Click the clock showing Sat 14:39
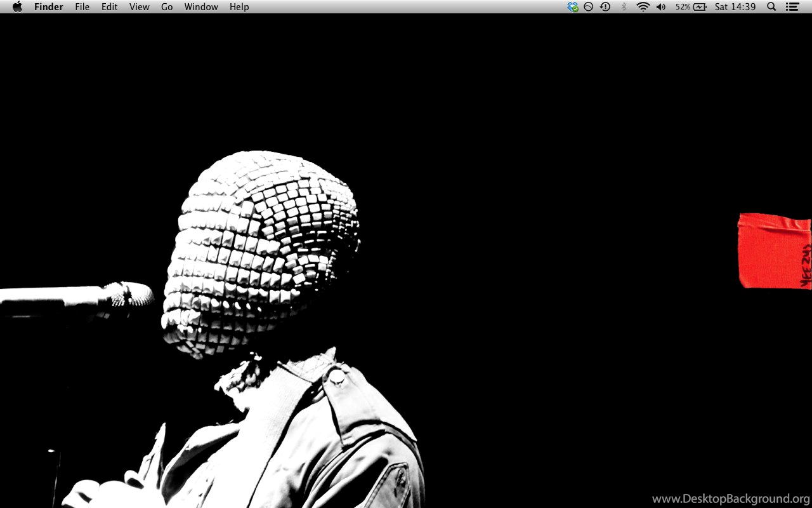The width and height of the screenshot is (812, 508). (x=735, y=7)
